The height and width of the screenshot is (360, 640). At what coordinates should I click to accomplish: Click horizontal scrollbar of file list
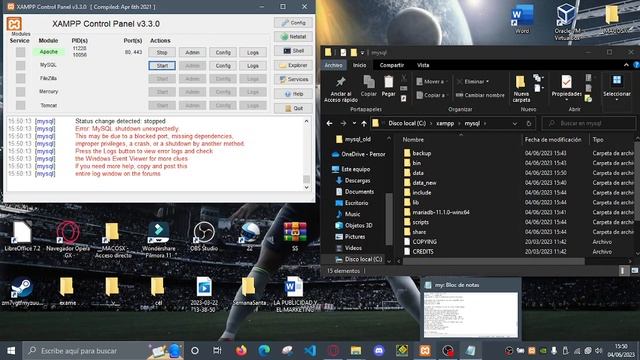click(494, 261)
